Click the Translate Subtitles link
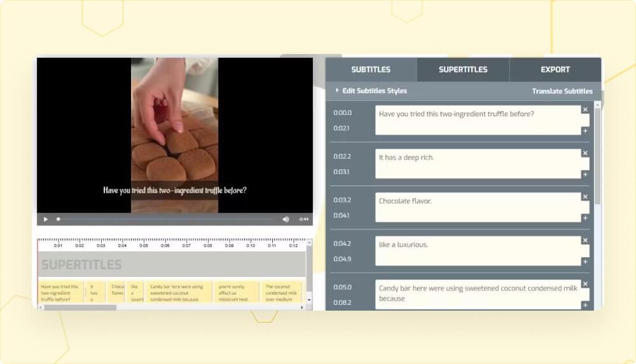 point(562,91)
